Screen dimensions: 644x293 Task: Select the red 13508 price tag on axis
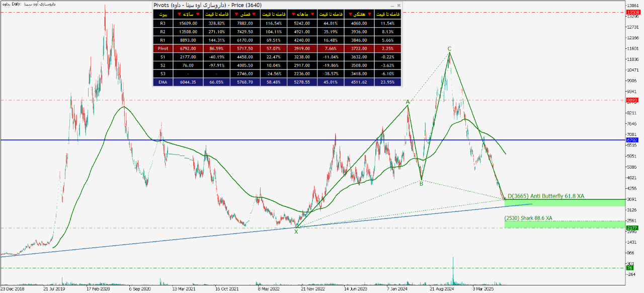click(x=633, y=12)
